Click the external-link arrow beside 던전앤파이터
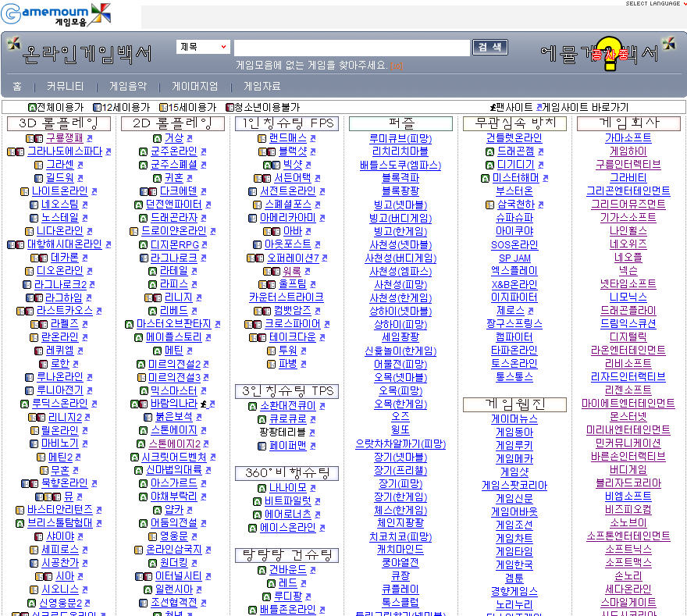 tap(208, 205)
